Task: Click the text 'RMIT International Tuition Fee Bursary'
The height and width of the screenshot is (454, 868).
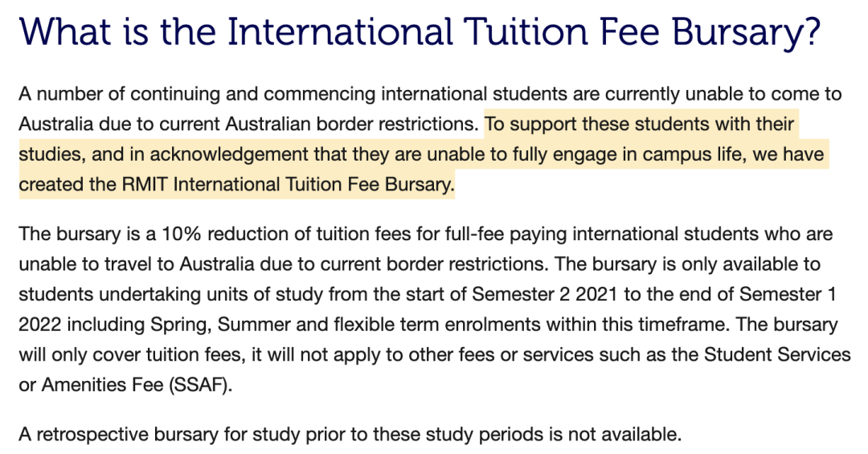Action: (286, 184)
